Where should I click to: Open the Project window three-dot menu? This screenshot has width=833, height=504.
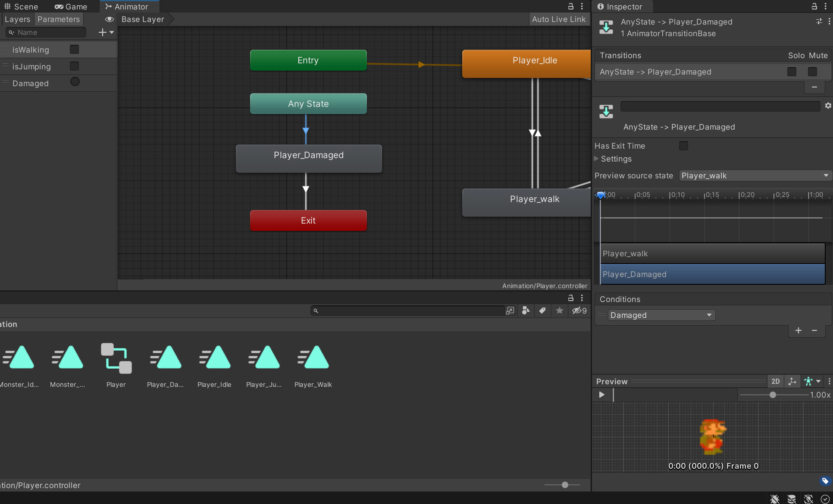(x=582, y=298)
